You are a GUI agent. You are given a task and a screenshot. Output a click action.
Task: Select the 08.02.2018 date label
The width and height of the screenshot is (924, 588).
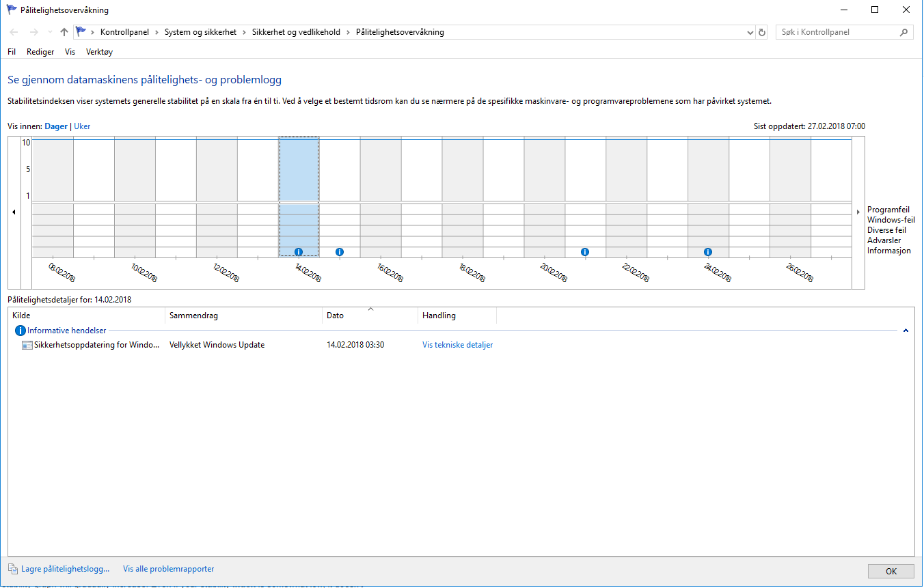62,273
